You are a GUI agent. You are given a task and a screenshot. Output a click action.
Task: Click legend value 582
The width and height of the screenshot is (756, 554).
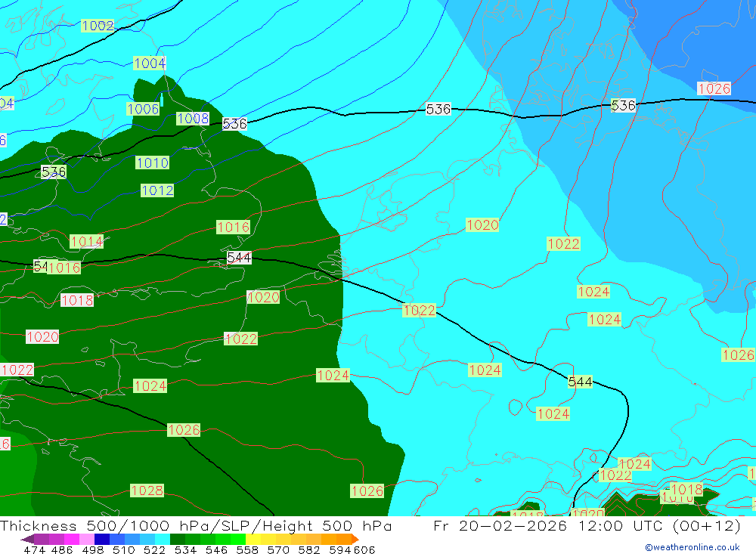[308, 549]
